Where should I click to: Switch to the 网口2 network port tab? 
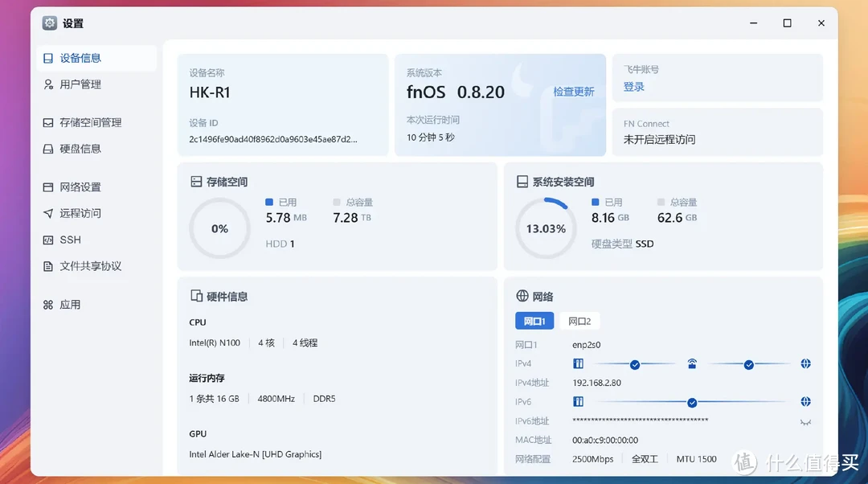tap(579, 322)
